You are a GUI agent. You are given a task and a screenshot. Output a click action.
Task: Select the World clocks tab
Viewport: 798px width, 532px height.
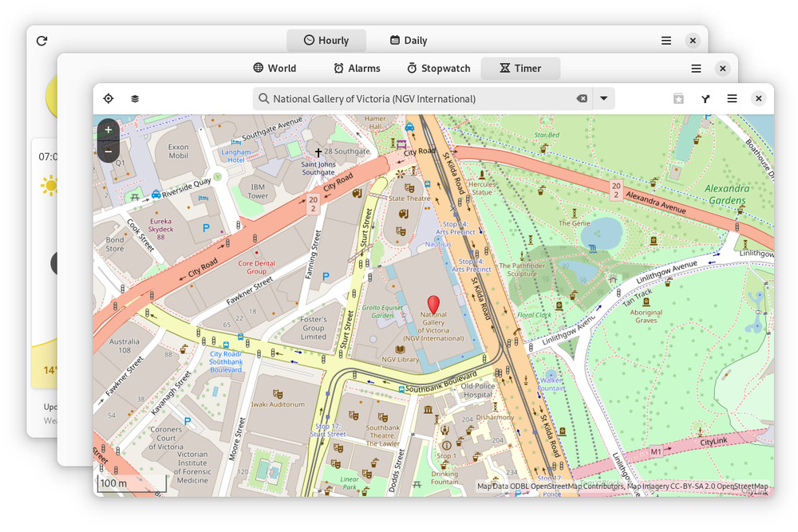[x=275, y=69]
